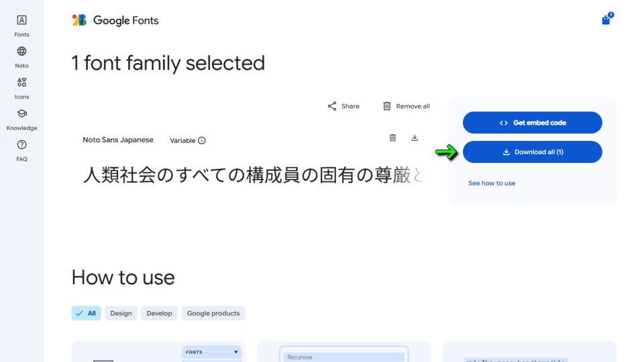The image size is (644, 362).
Task: Show Variable font info tooltip icon
Action: pos(202,140)
